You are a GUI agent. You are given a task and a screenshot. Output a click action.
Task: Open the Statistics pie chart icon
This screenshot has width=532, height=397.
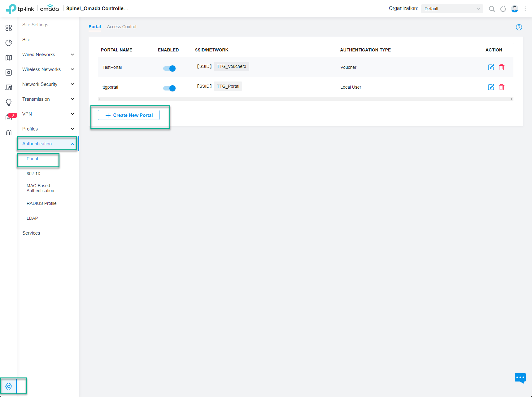(9, 43)
